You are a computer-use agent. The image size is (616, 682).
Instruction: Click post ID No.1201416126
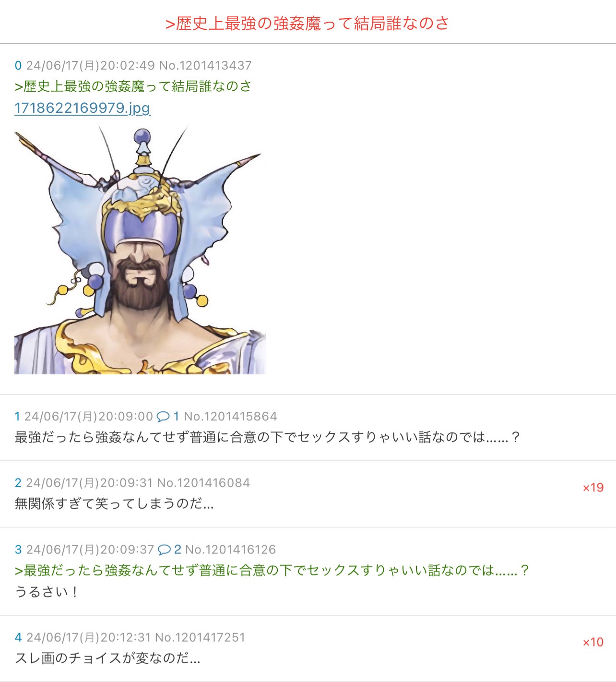[230, 550]
